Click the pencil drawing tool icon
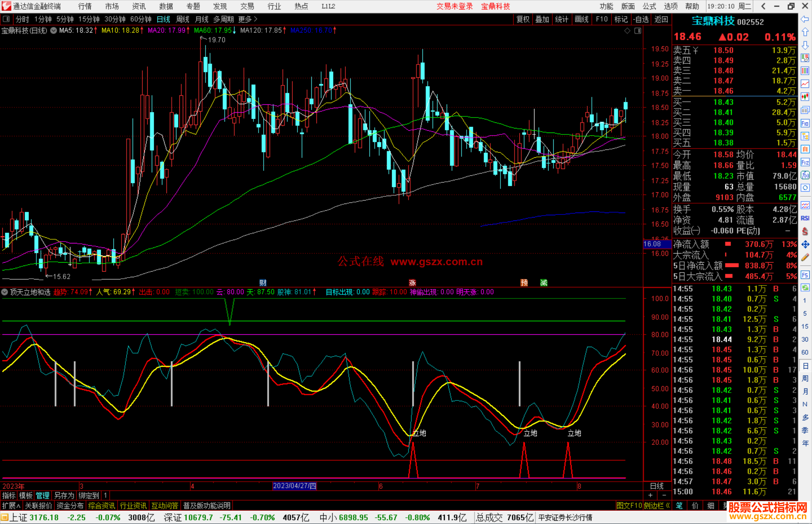Screen dimensions: 812x524 pos(805,258)
